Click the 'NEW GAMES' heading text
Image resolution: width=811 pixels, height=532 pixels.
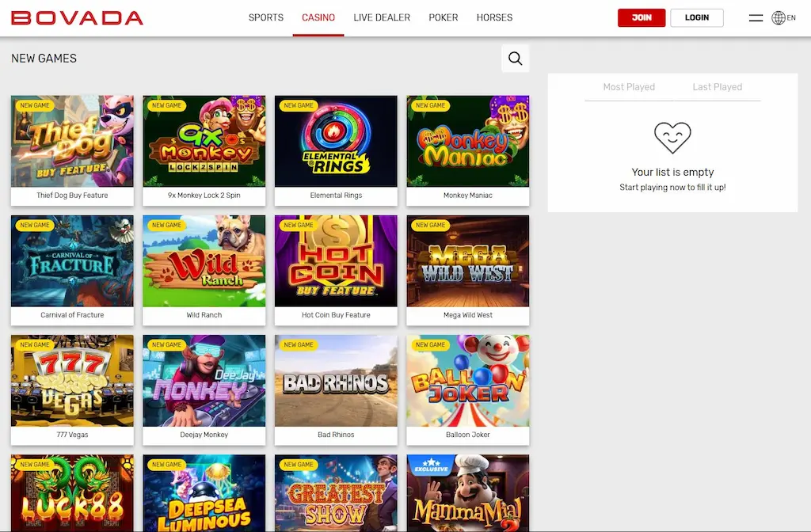(x=44, y=59)
